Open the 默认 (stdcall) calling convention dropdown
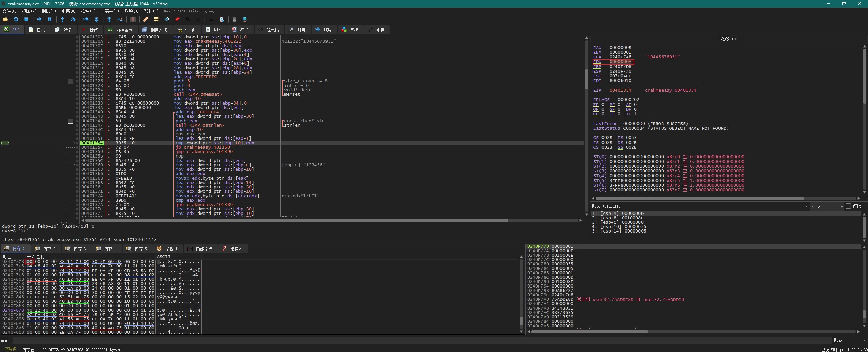868x352 pixels. (x=806, y=206)
